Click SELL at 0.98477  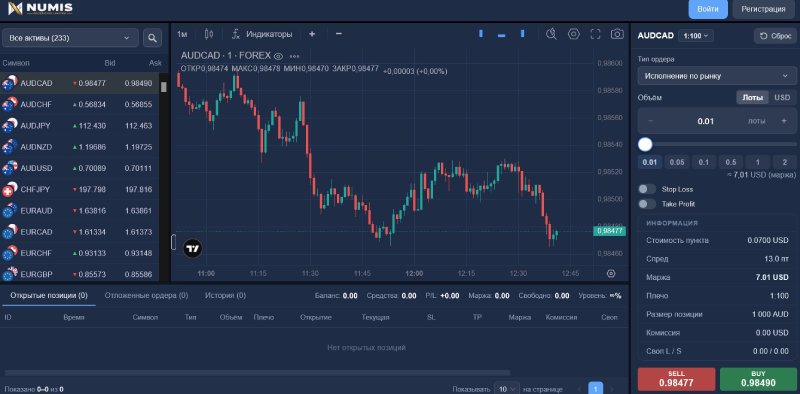pyautogui.click(x=677, y=379)
